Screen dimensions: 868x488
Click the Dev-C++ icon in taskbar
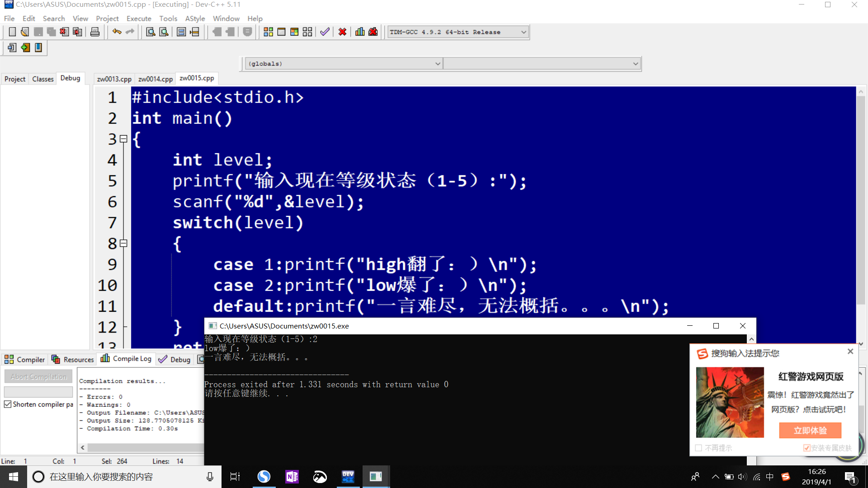tap(348, 477)
